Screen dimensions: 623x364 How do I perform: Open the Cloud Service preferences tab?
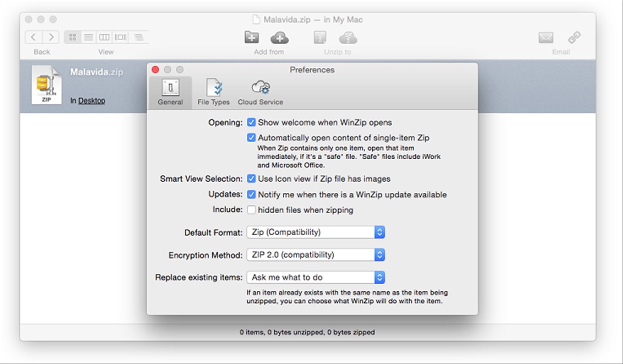pyautogui.click(x=260, y=93)
